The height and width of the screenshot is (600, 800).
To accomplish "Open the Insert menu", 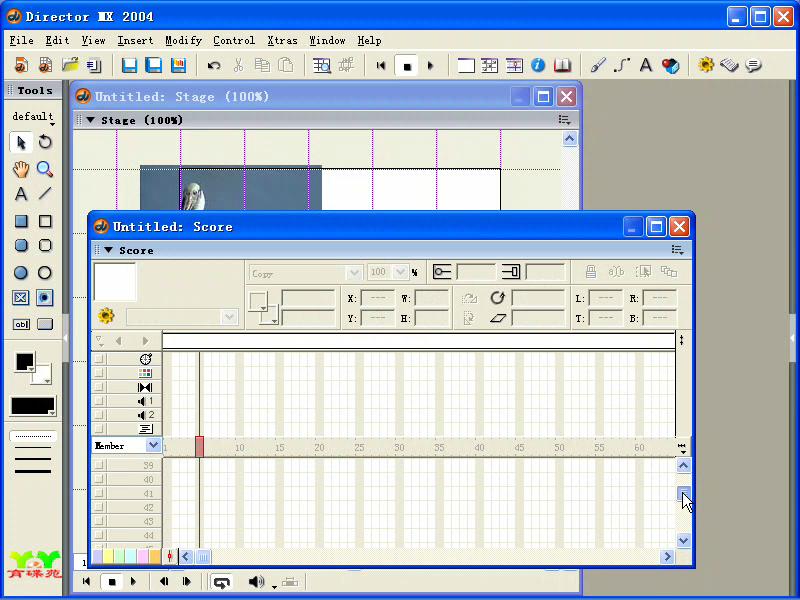I will (x=135, y=40).
